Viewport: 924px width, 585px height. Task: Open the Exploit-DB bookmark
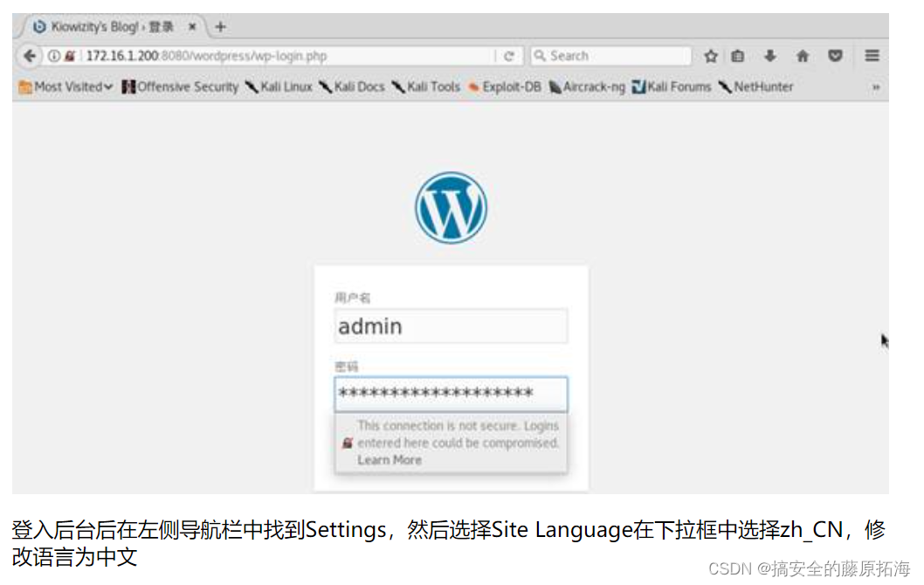click(x=505, y=87)
